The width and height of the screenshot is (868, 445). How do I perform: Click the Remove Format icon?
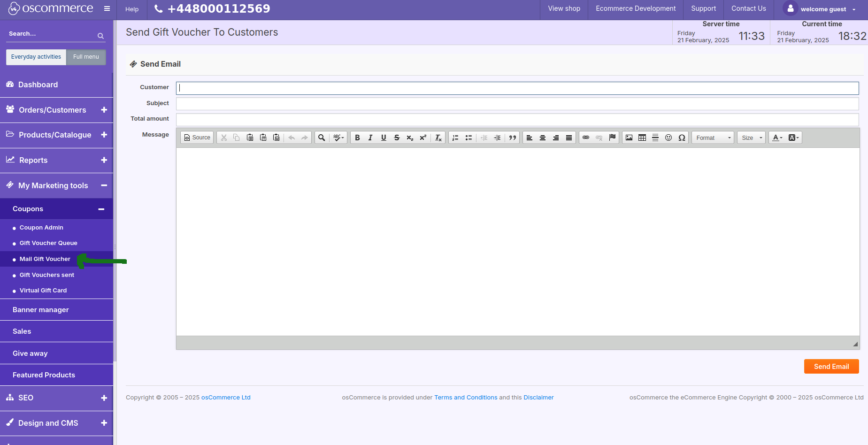pyautogui.click(x=438, y=138)
